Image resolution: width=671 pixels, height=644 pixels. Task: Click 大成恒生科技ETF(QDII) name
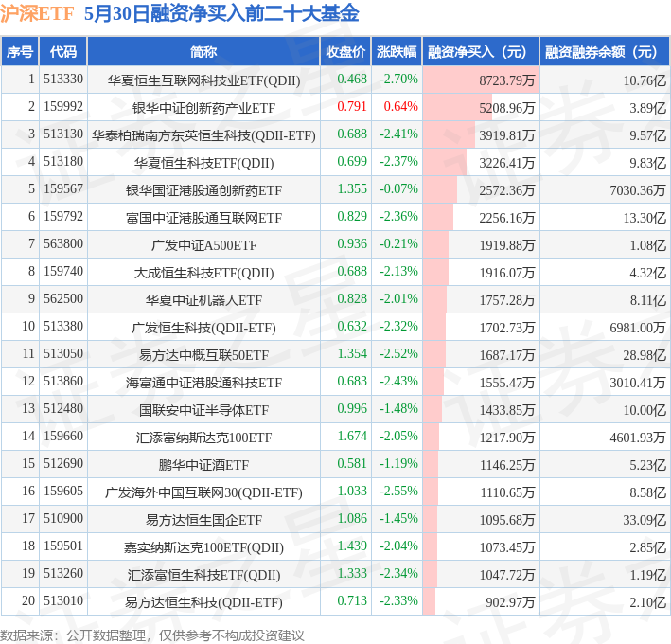tap(203, 273)
